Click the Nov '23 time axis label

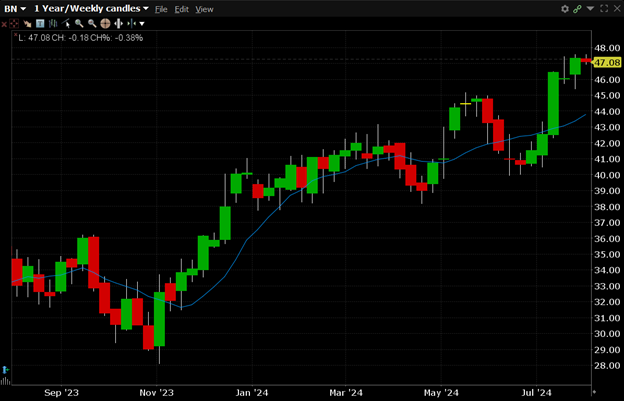coord(156,393)
